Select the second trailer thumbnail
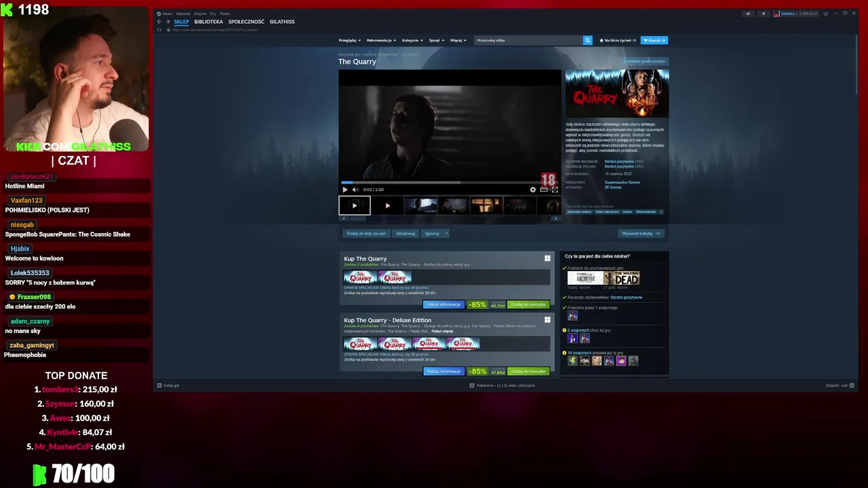 388,205
